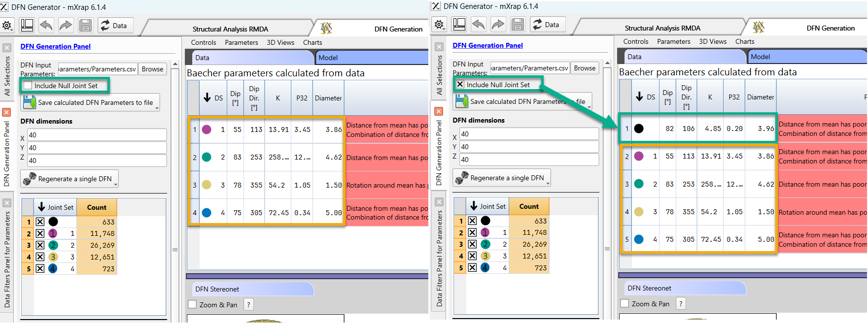Click black null set dot in right Baecher table
The height and width of the screenshot is (324, 868).
point(639,129)
